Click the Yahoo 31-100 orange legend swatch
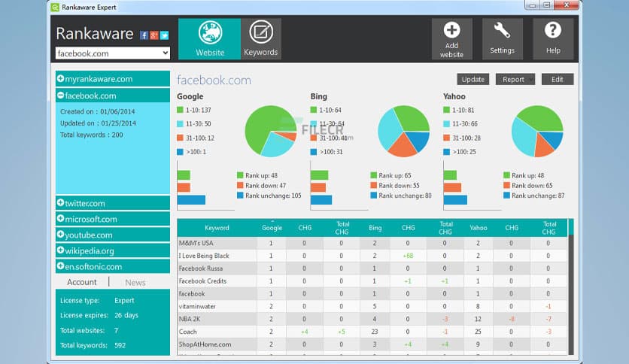 [446, 138]
